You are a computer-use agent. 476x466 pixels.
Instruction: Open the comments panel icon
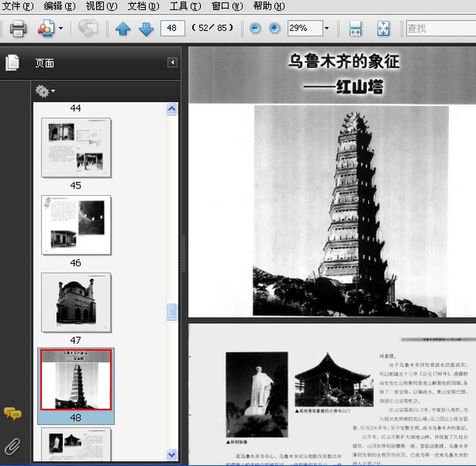(x=13, y=414)
